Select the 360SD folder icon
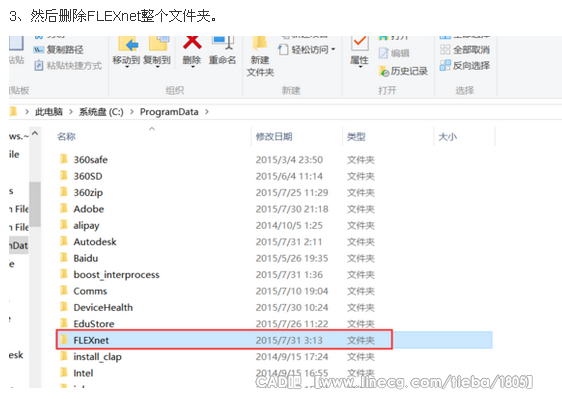Image resolution: width=562 pixels, height=399 pixels. tap(64, 175)
